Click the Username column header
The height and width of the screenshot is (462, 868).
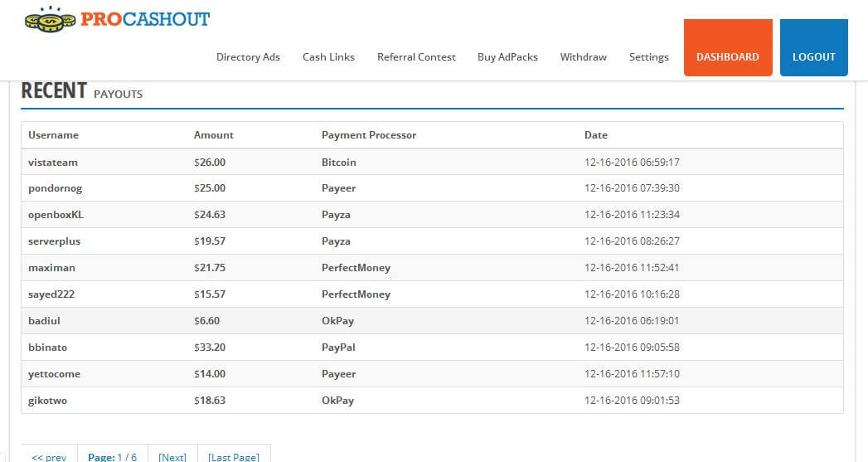tap(53, 135)
